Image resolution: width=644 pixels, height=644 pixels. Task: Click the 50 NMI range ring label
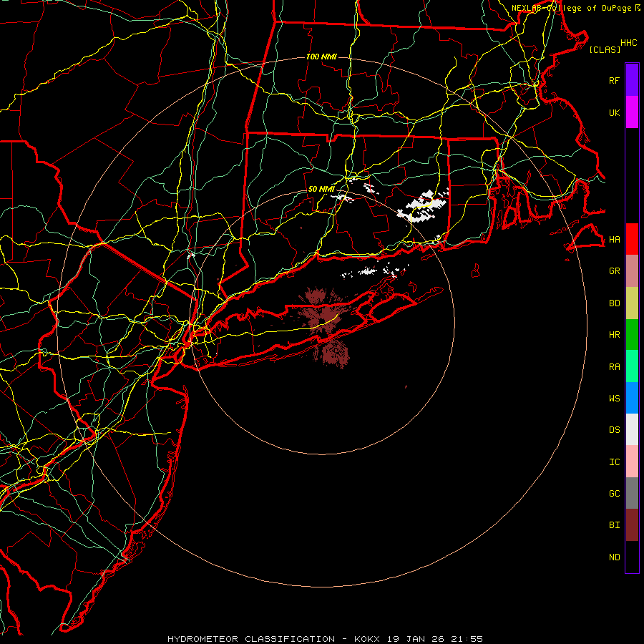pos(321,189)
